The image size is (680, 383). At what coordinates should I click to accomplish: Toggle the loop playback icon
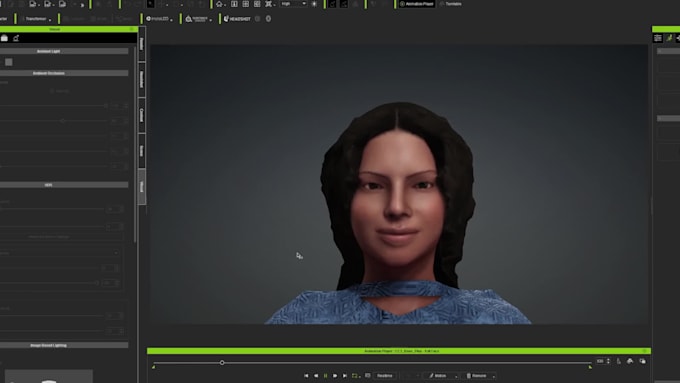(x=355, y=376)
